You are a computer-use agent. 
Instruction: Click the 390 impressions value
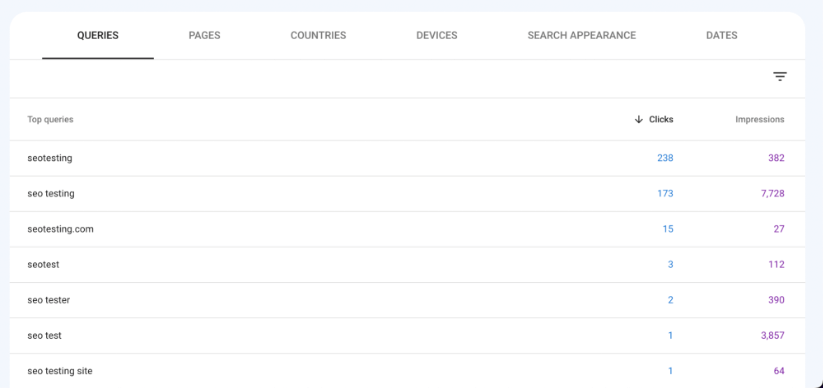pos(776,300)
